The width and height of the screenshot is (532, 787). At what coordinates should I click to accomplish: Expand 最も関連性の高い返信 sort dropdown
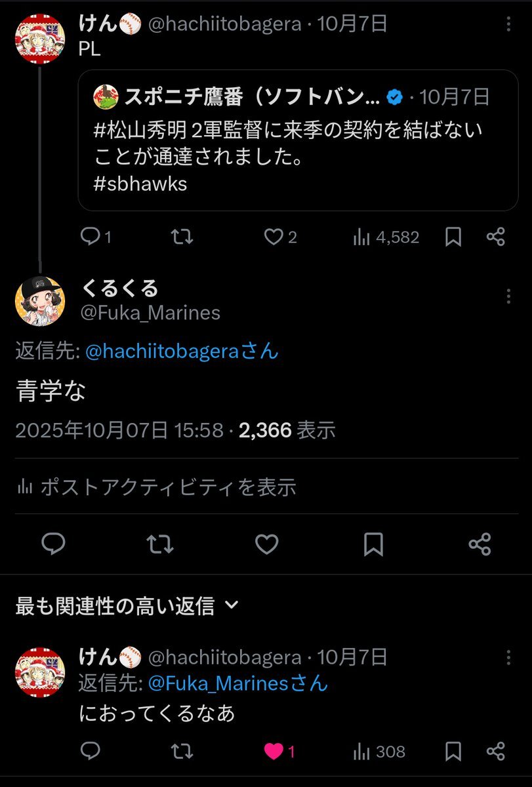point(231,606)
